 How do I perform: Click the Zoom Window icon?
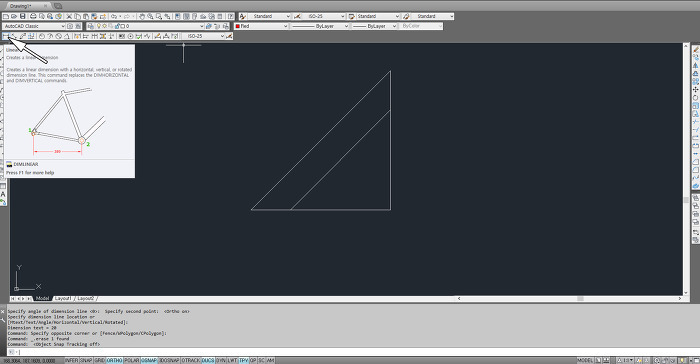pos(158,17)
